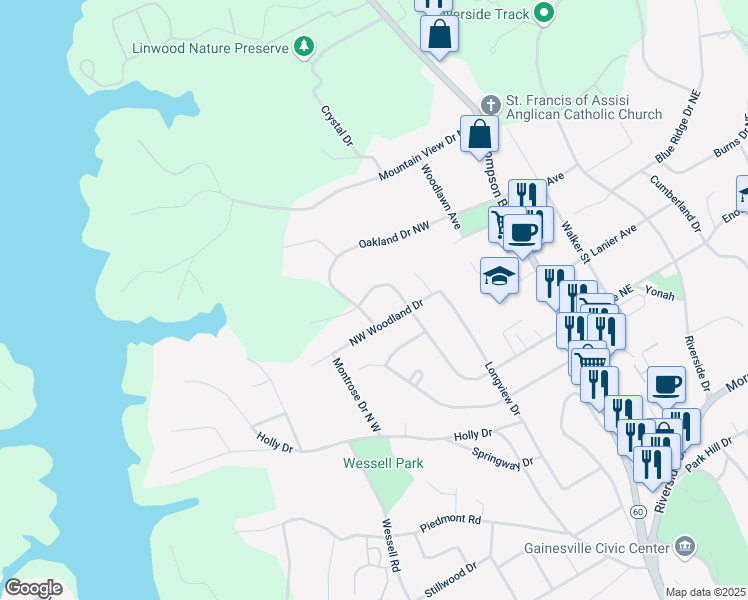Click the St. Francis church cross icon
748x600 pixels.
coord(490,105)
